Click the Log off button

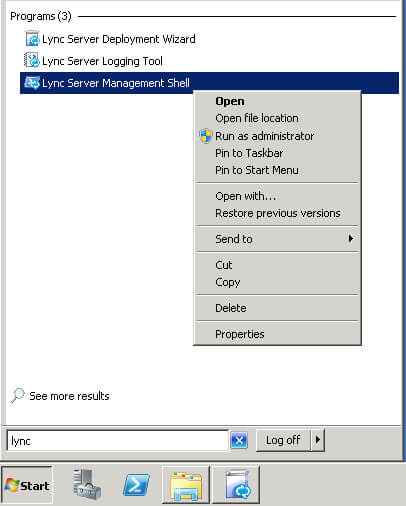click(283, 440)
